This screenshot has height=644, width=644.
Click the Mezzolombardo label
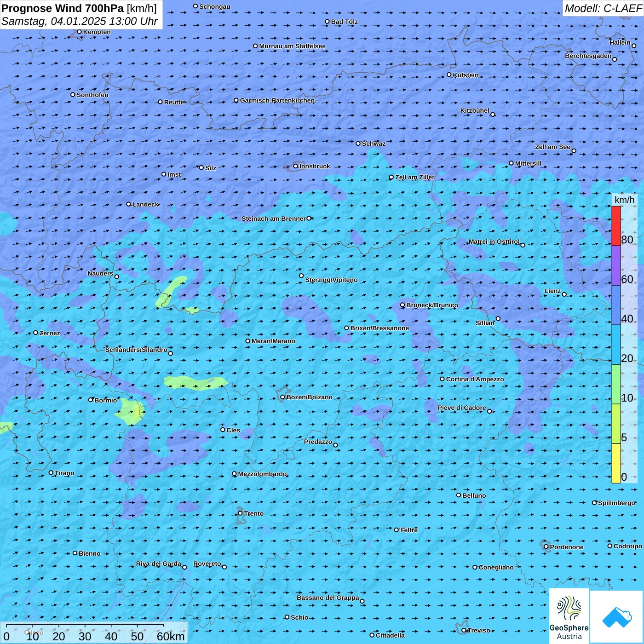262,474
